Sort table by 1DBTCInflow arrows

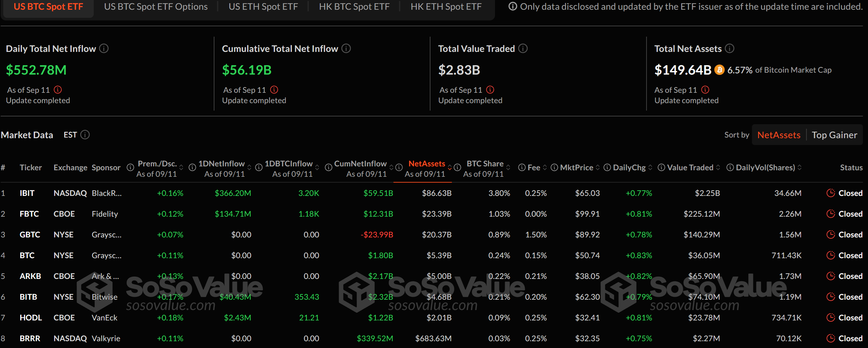[x=317, y=167]
